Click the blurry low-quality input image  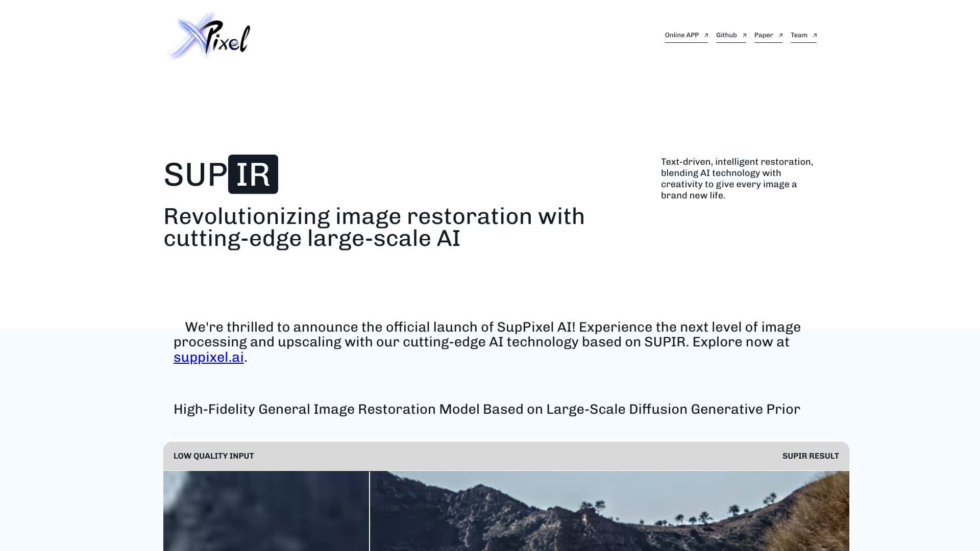coord(265,510)
